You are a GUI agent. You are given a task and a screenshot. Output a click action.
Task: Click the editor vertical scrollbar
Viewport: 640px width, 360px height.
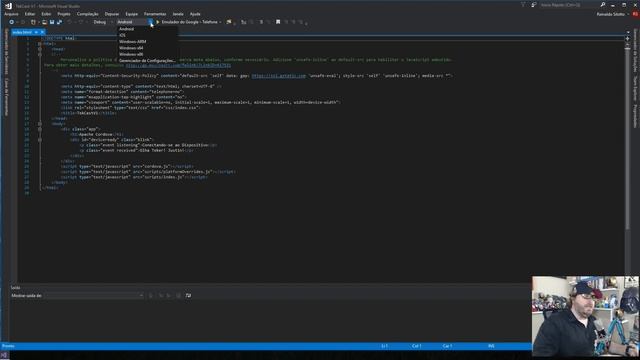(627, 138)
